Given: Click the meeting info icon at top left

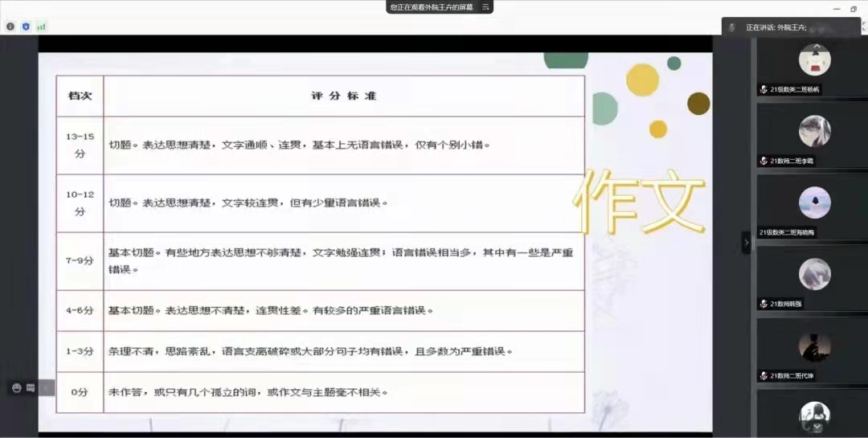Looking at the screenshot, I should 10,27.
